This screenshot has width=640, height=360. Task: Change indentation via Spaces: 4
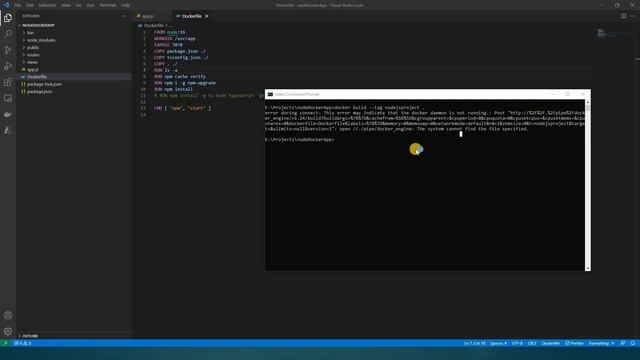coord(498,343)
